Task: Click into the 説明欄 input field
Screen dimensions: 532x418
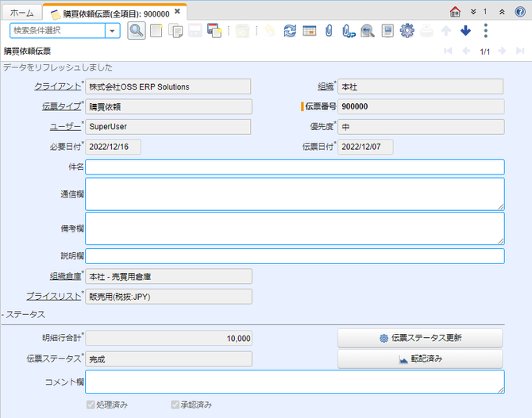Action: tap(295, 256)
